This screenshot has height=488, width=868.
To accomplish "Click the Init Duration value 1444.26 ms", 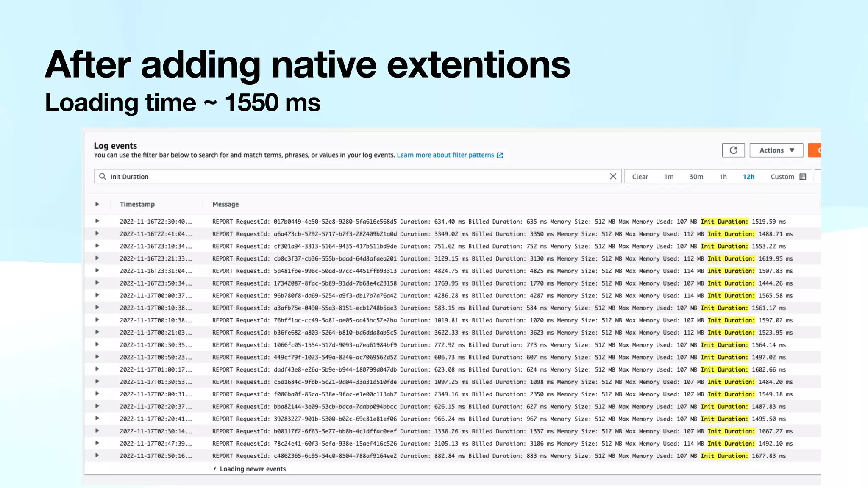I will (776, 283).
